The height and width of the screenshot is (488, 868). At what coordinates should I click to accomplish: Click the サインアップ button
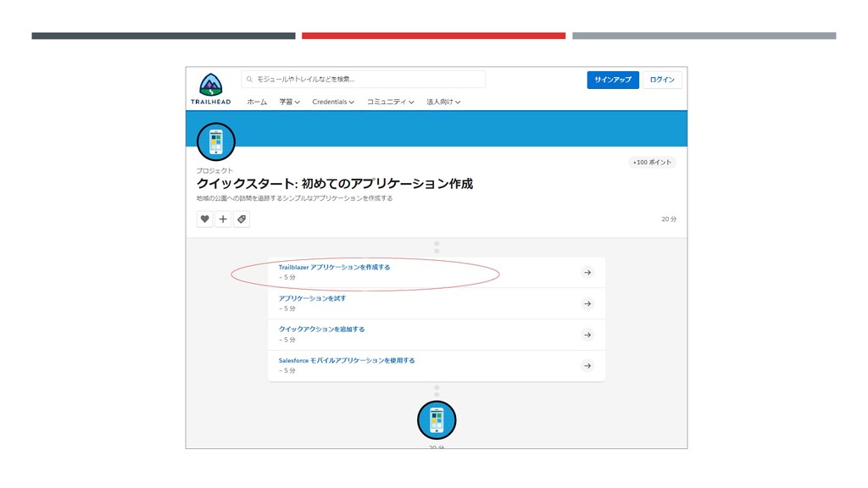coord(613,80)
